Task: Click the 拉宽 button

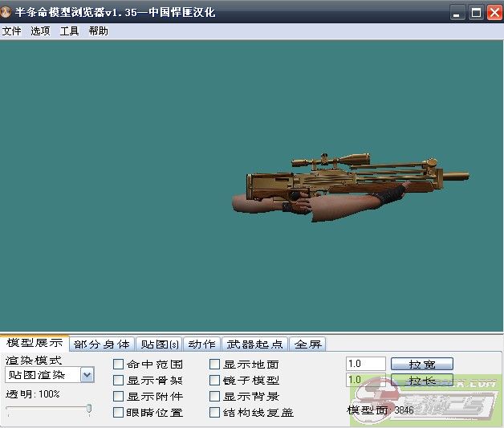Action: [422, 365]
